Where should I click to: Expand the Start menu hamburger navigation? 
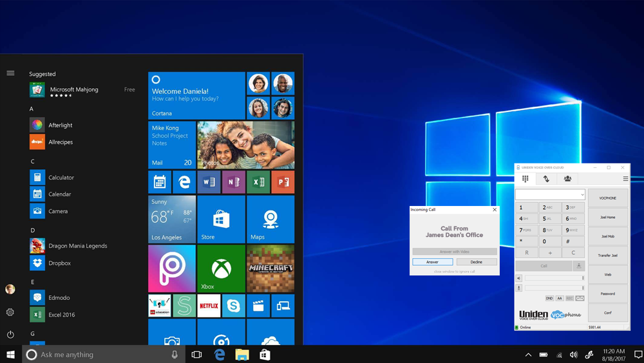point(10,73)
